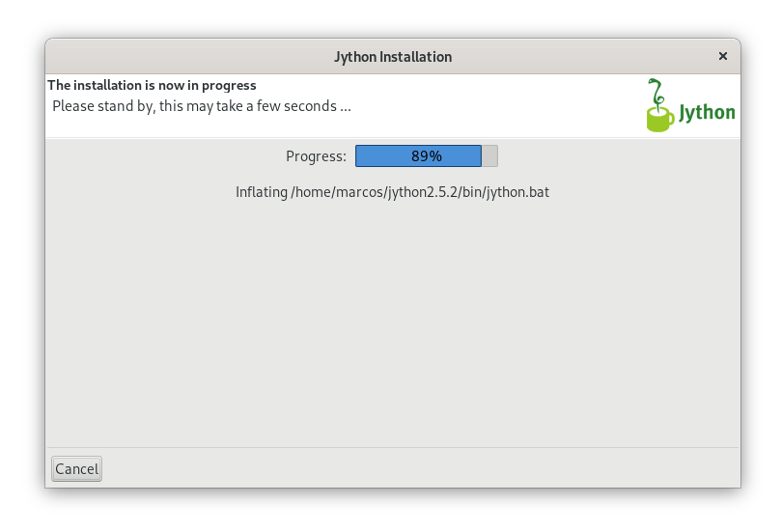
Task: Click the Please stand by message
Action: [x=202, y=106]
